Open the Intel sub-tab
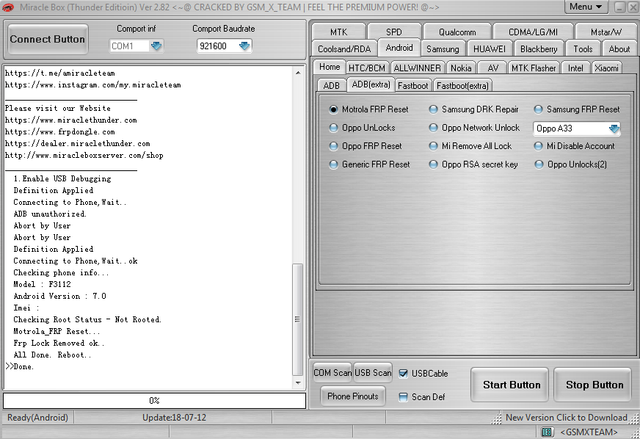640x439 pixels. click(x=576, y=68)
